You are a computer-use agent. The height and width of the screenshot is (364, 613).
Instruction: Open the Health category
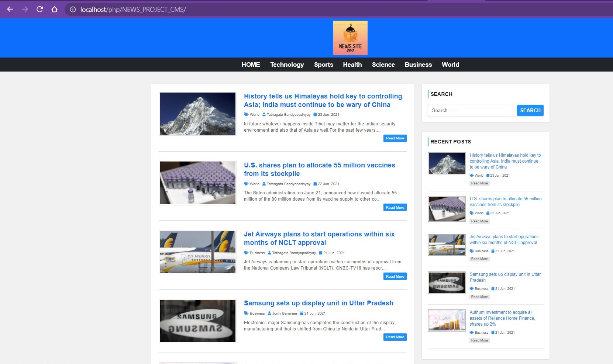click(352, 65)
